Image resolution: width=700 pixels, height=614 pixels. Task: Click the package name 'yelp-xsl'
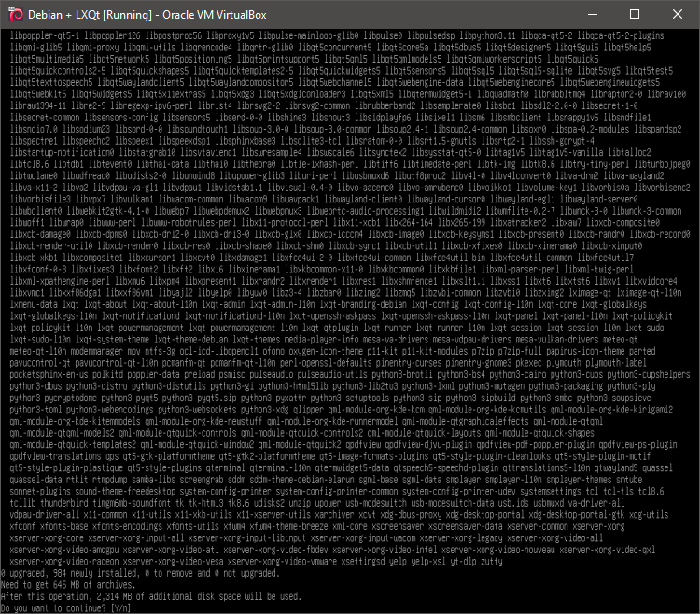click(x=428, y=562)
